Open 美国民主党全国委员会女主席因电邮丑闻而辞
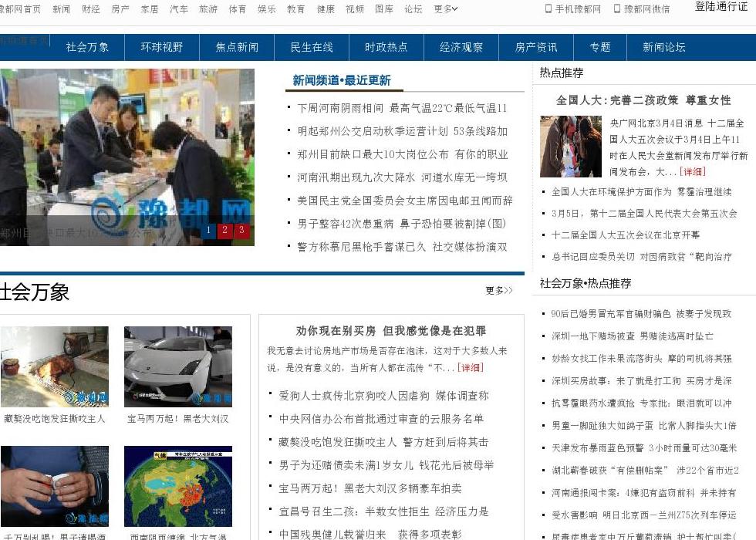The height and width of the screenshot is (540, 756). click(405, 201)
